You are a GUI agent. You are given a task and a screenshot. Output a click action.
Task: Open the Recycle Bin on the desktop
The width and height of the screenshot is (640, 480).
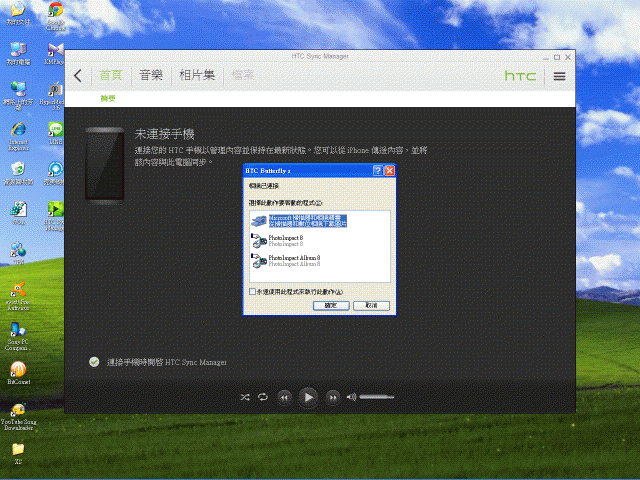[18, 173]
